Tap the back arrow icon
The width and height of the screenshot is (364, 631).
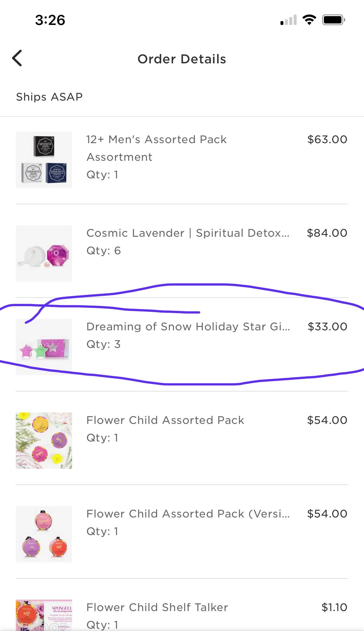click(17, 58)
